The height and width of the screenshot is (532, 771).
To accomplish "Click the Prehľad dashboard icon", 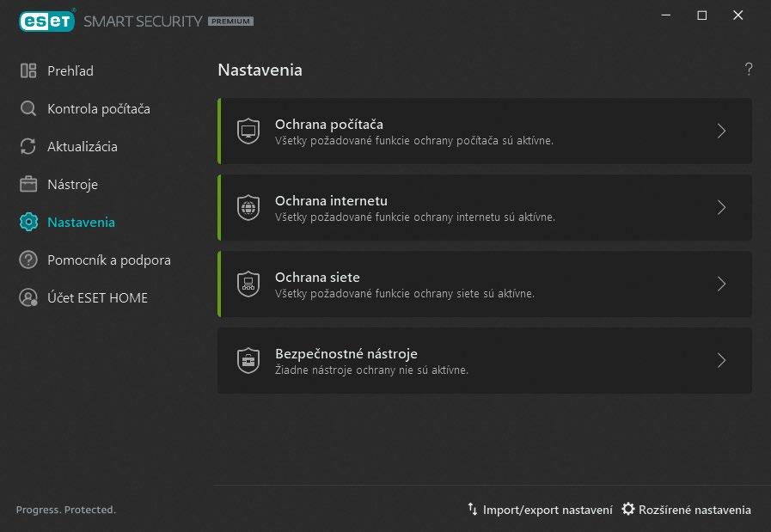I will [x=28, y=71].
